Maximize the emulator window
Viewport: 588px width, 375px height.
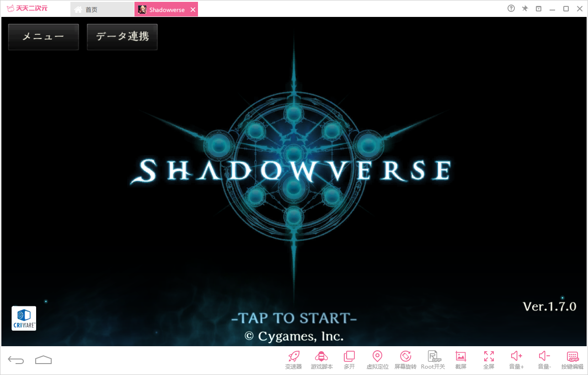point(566,9)
